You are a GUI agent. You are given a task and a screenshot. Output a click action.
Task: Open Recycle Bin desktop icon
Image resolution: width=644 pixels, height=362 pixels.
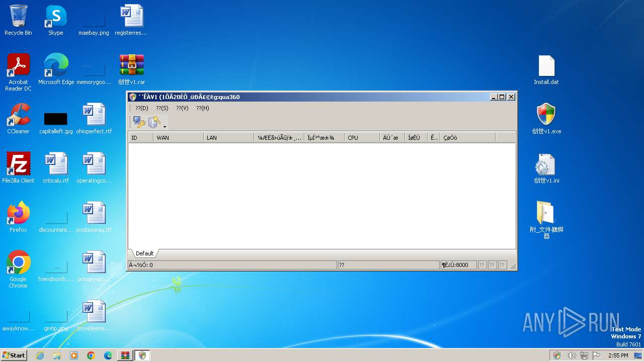[18, 21]
